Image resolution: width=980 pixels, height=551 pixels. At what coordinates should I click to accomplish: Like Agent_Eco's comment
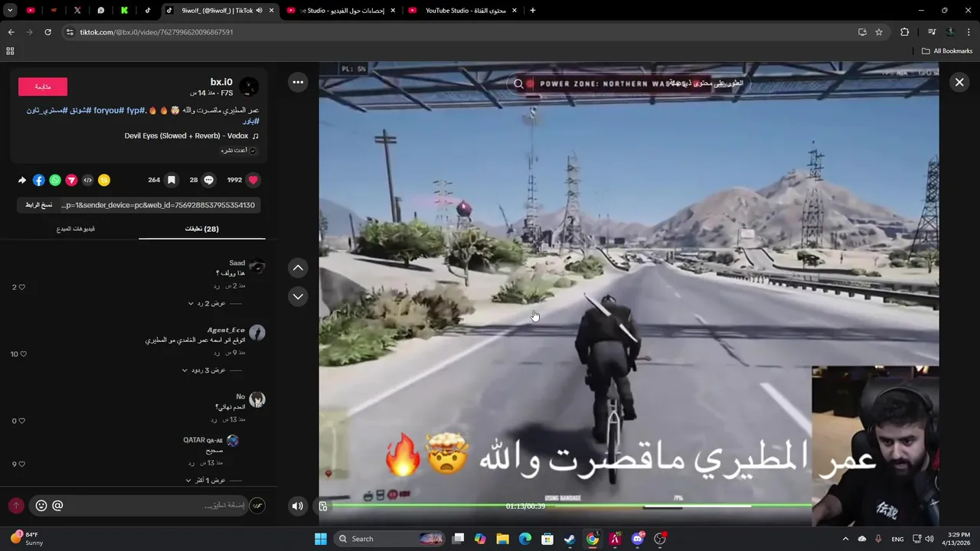23,354
